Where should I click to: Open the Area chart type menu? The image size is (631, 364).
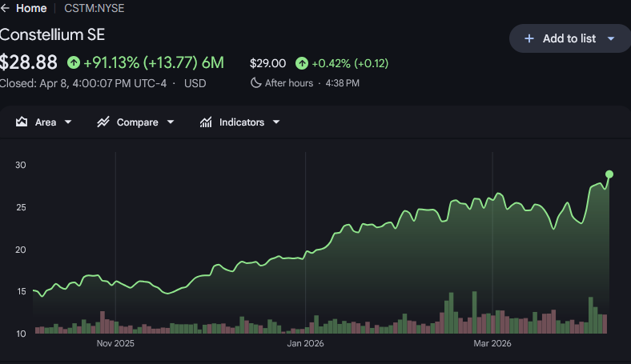43,122
